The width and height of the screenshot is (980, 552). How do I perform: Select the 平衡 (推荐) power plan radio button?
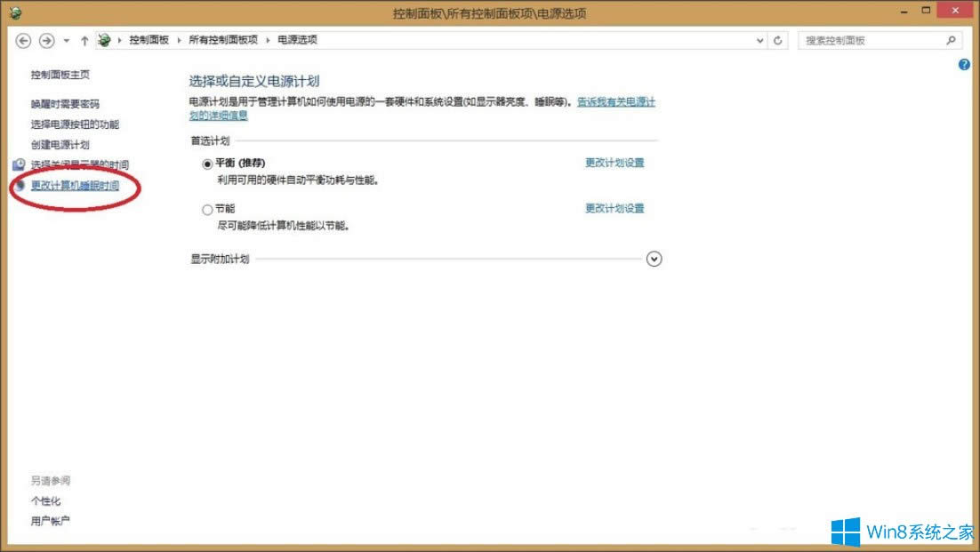206,164
